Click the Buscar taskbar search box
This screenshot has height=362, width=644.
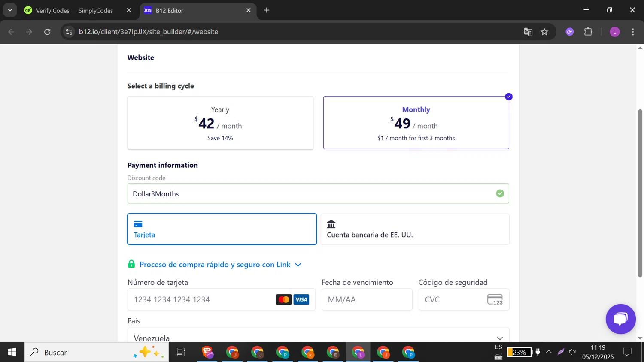[97, 352]
